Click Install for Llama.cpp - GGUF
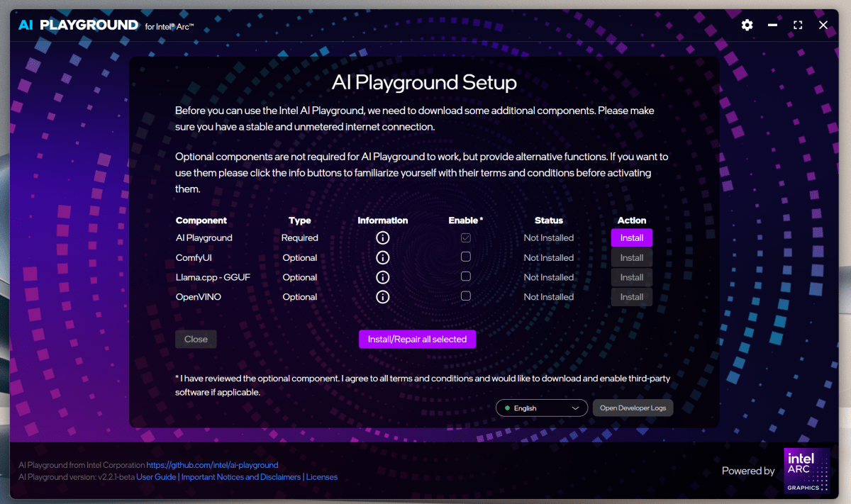The image size is (851, 504). (632, 277)
